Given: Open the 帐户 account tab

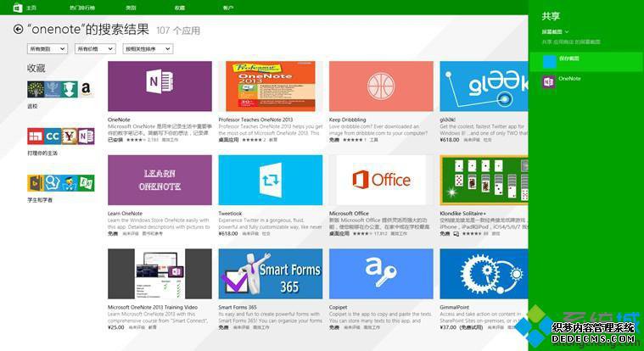Looking at the screenshot, I should [228, 8].
